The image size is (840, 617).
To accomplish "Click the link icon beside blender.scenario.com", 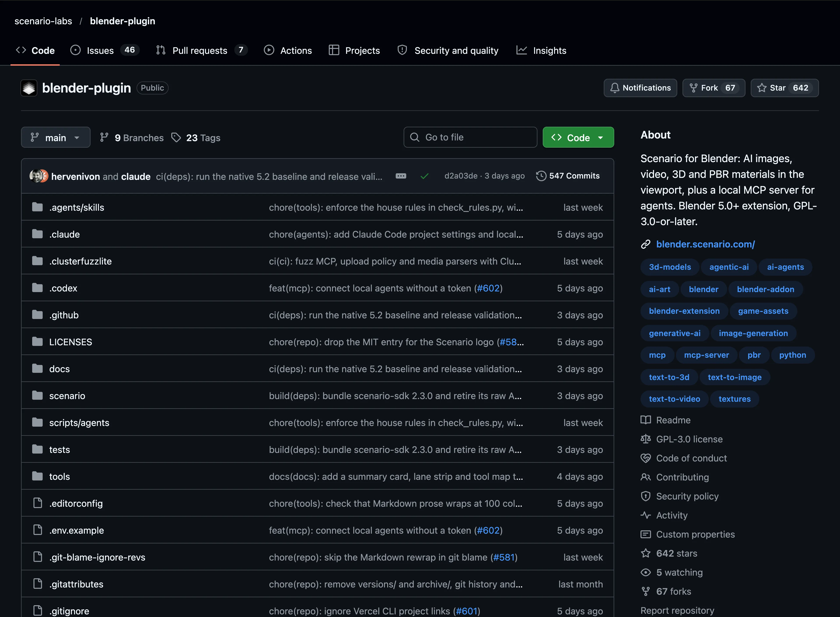I will (x=646, y=244).
